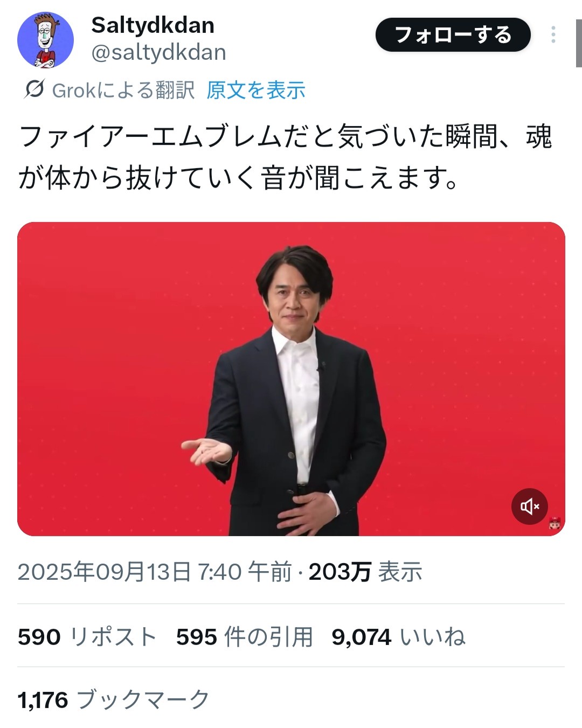
Task: Tap the red background of the video
Action: [108, 323]
